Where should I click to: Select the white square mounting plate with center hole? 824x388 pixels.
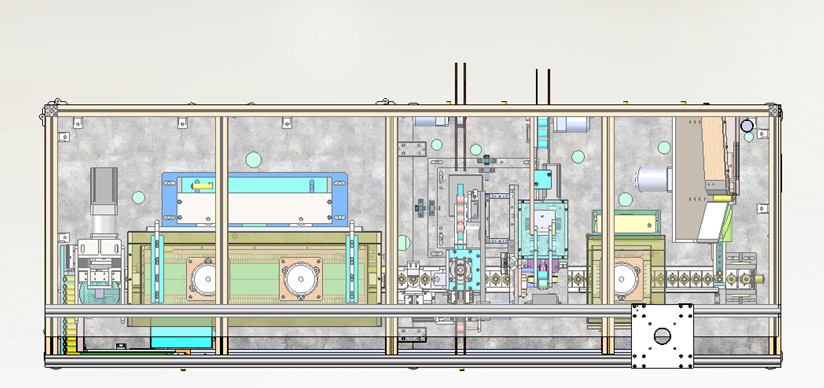point(662,336)
